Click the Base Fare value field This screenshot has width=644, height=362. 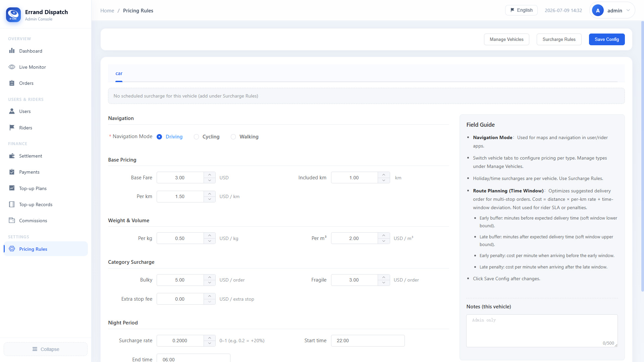[180, 178]
